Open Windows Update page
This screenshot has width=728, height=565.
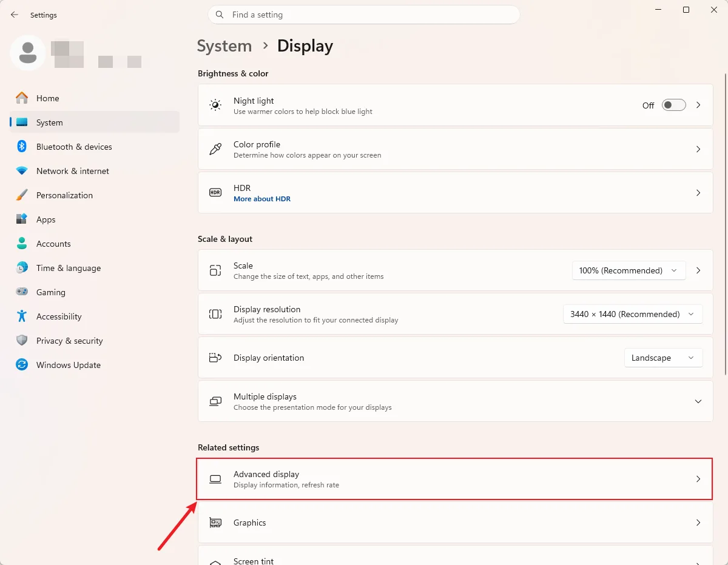pyautogui.click(x=95, y=365)
